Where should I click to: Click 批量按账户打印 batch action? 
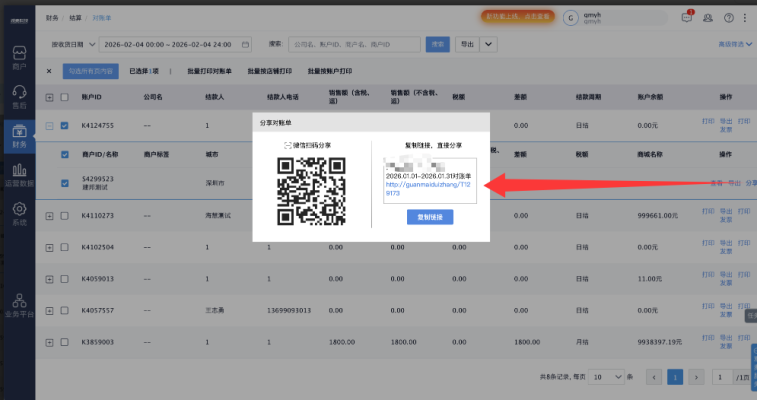click(330, 71)
